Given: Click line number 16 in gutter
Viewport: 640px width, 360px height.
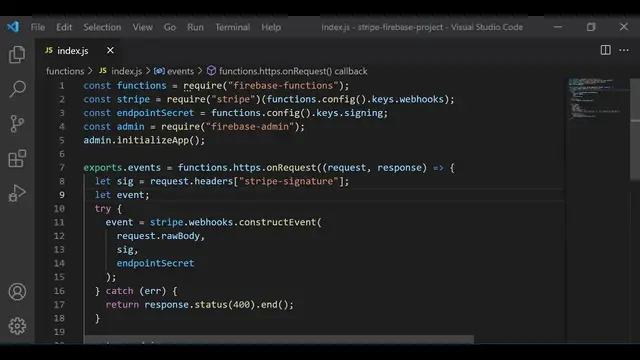Looking at the screenshot, I should click(59, 291).
